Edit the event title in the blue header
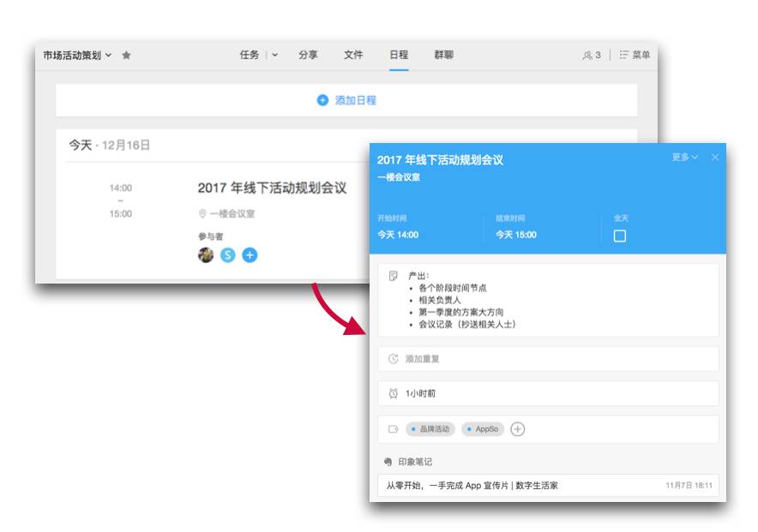Image resolution: width=758 pixels, height=532 pixels. pyautogui.click(x=440, y=160)
